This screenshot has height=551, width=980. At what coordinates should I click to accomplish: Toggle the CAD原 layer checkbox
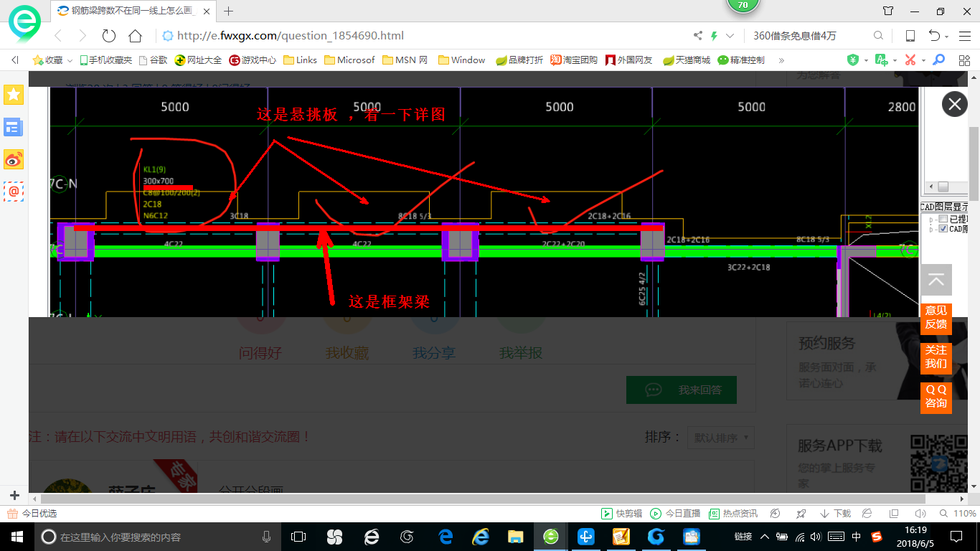[x=943, y=229]
